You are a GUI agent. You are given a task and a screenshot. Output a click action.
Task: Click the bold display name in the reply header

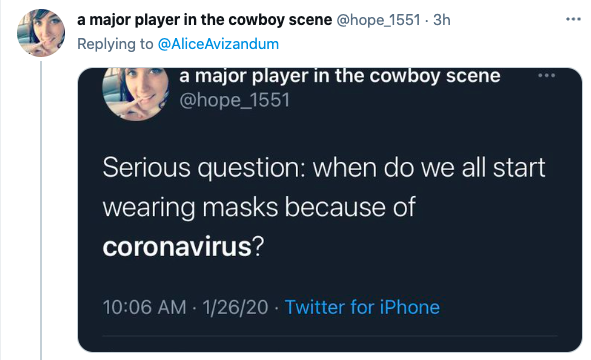tap(204, 20)
